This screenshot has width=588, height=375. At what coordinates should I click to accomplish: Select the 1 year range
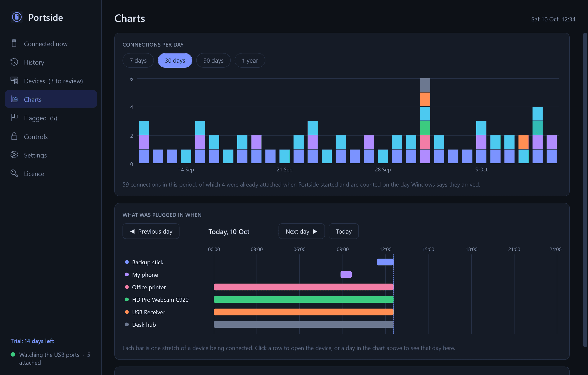tap(250, 60)
